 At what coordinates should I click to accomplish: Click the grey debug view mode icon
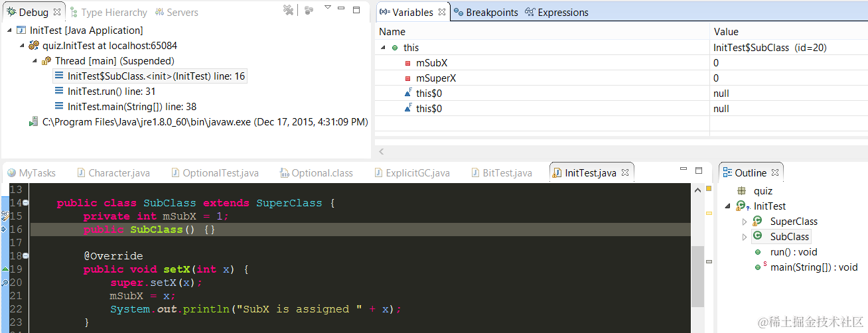tap(309, 10)
